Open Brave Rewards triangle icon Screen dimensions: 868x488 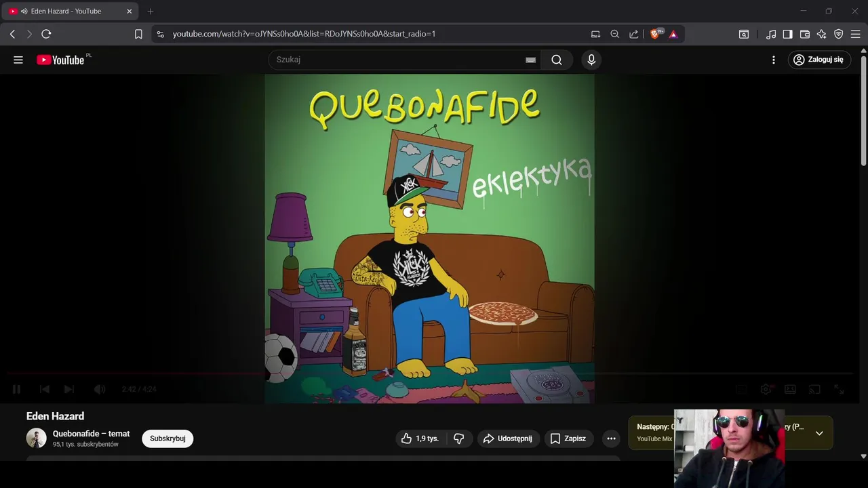673,34
